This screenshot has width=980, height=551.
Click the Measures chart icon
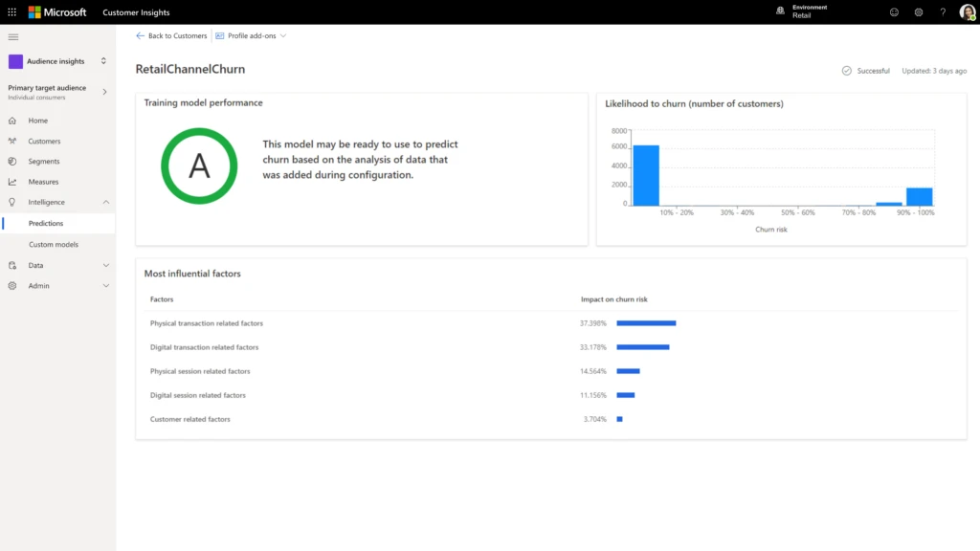click(12, 182)
